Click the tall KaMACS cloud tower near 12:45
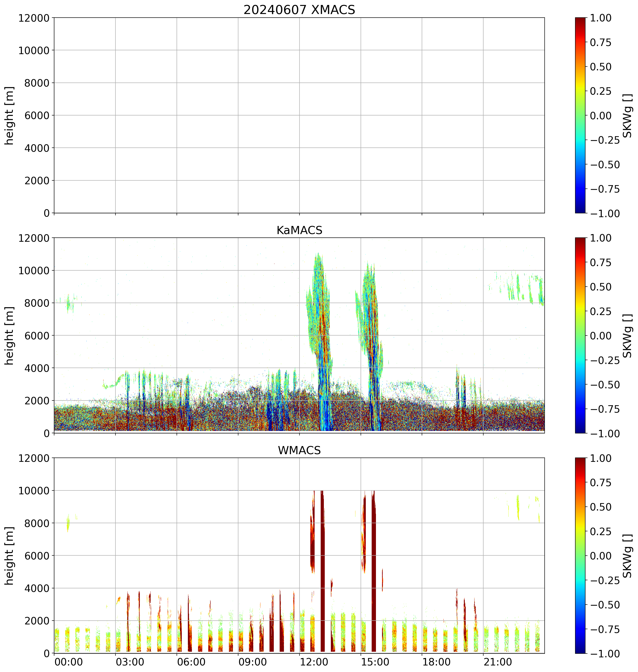This screenshot has width=638, height=672. point(320,323)
